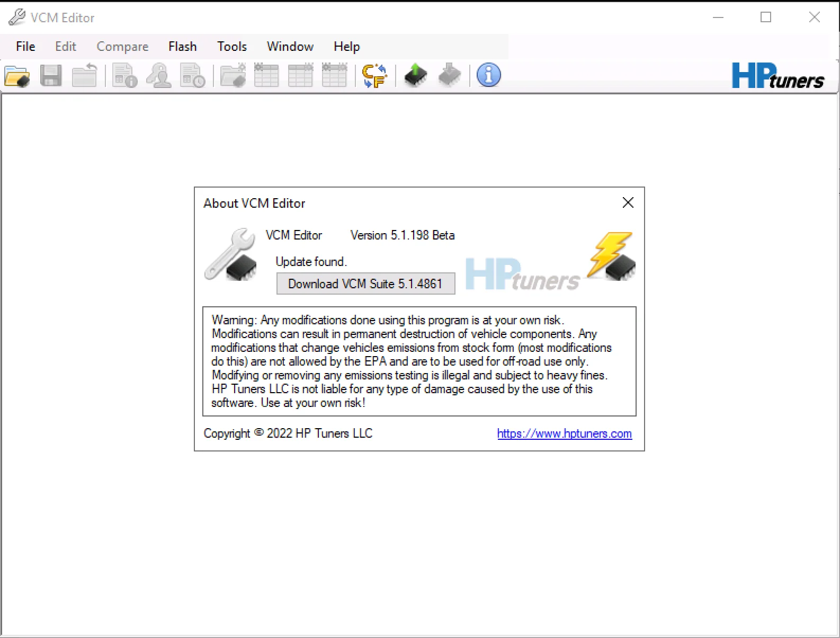This screenshot has height=638, width=840.
Task: Maximize the VCM Editor window
Action: click(x=766, y=17)
